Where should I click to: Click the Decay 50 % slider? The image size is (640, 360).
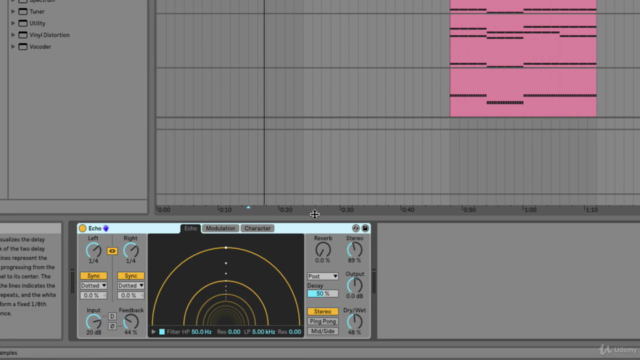click(x=322, y=294)
